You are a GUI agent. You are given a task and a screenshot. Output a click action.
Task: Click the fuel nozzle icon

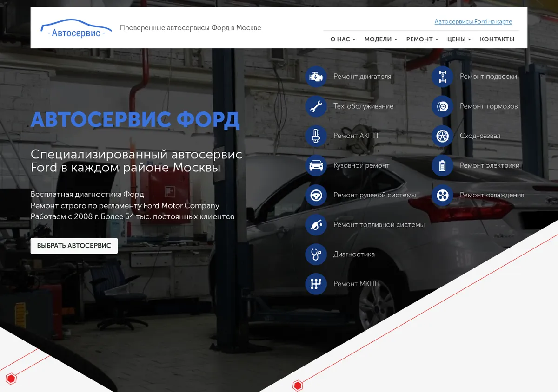tap(316, 225)
